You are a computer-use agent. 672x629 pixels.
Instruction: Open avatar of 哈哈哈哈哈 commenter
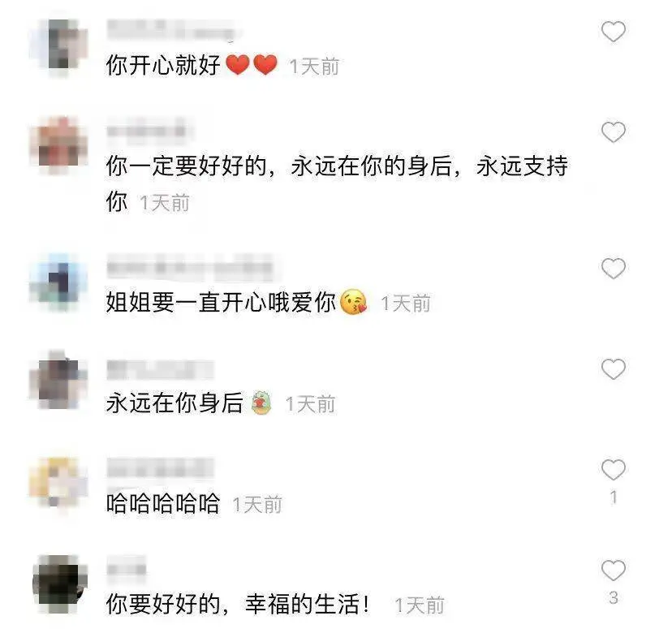point(59,483)
